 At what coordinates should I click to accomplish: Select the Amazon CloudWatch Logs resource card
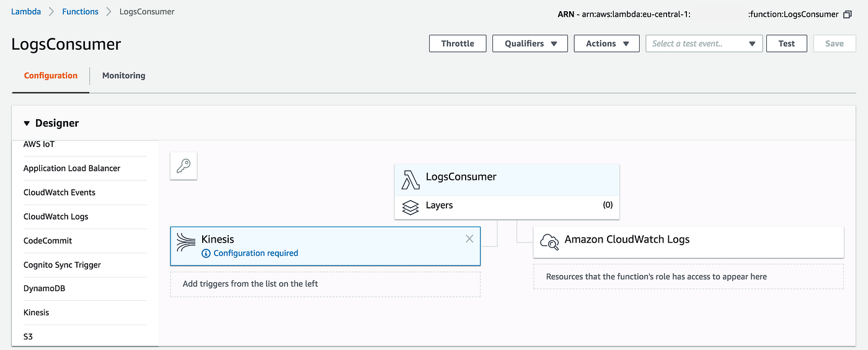click(x=688, y=242)
